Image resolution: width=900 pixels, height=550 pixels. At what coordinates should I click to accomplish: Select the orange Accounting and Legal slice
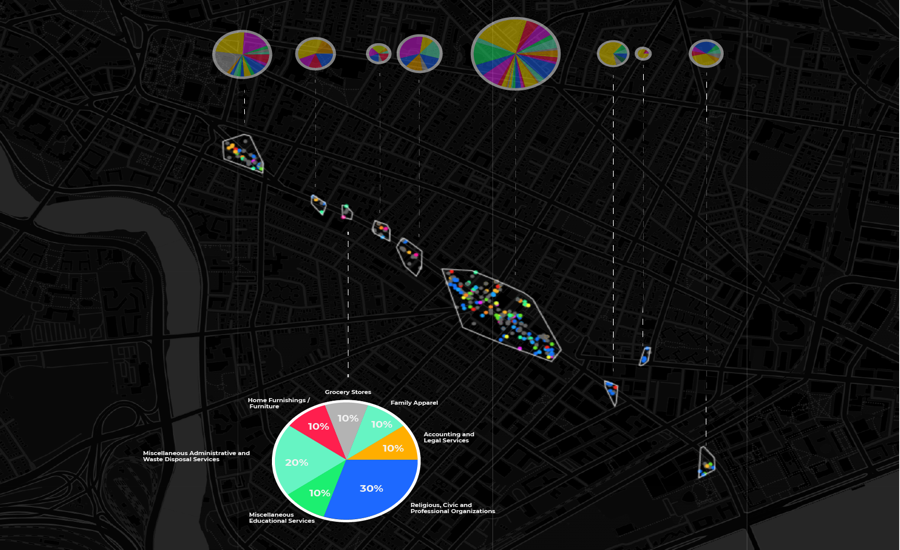(393, 447)
